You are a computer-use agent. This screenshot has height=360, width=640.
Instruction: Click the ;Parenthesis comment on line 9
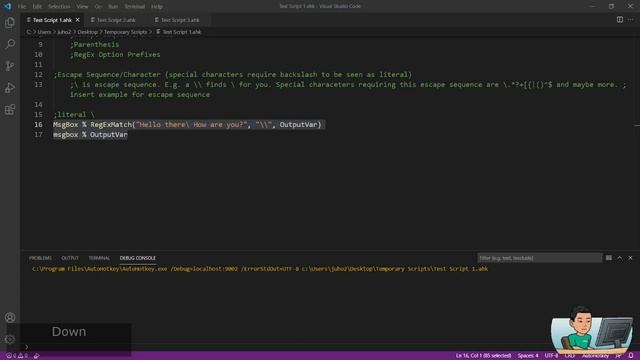(94, 44)
